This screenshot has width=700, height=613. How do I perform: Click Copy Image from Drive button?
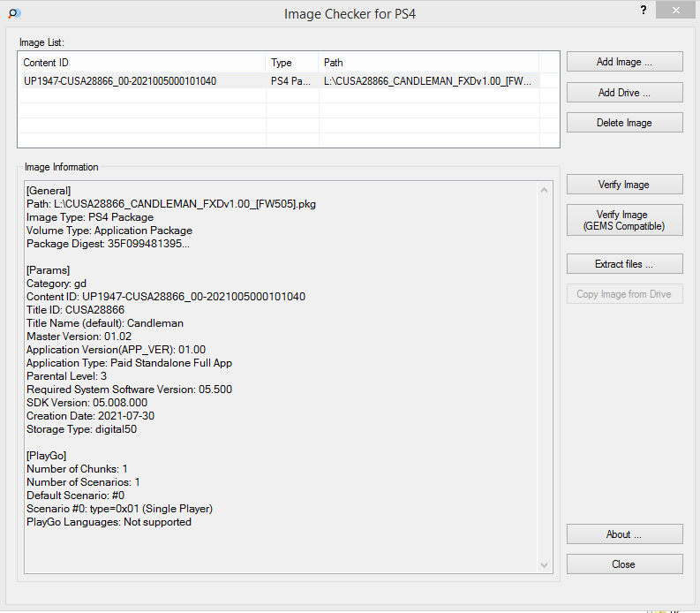click(625, 294)
